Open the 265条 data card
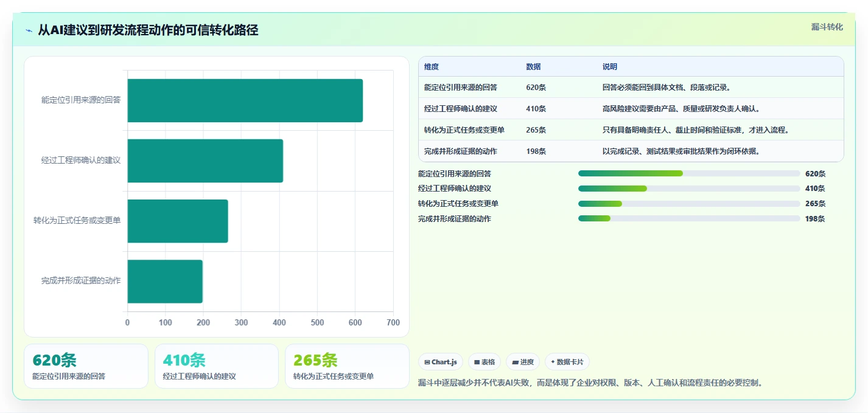The height and width of the screenshot is (413, 868). coord(347,366)
